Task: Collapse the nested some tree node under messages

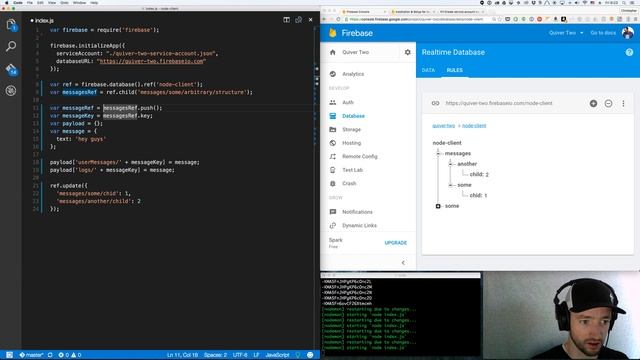Action: coord(451,185)
